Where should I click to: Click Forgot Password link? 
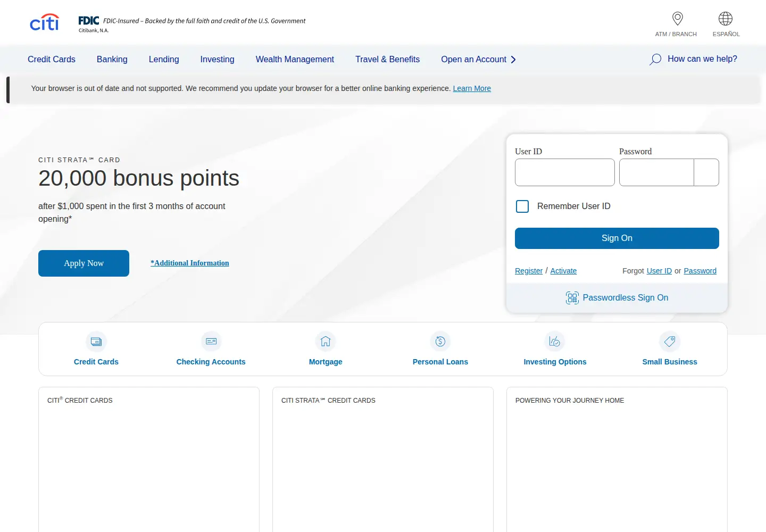[x=700, y=271]
